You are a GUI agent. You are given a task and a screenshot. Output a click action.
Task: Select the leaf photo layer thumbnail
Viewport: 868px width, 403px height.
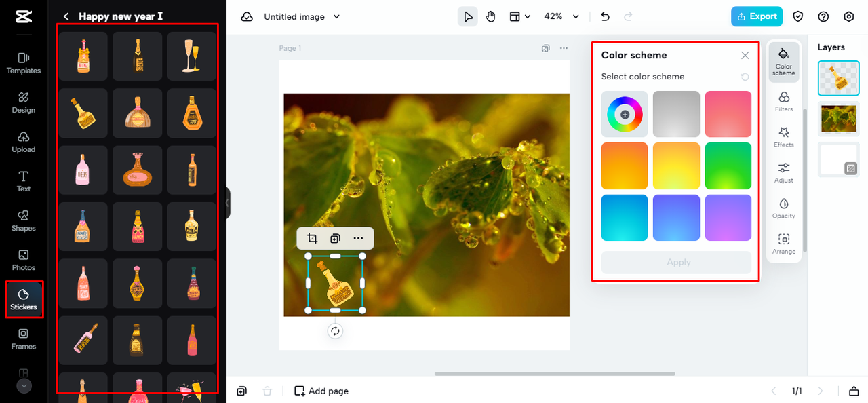[838, 119]
